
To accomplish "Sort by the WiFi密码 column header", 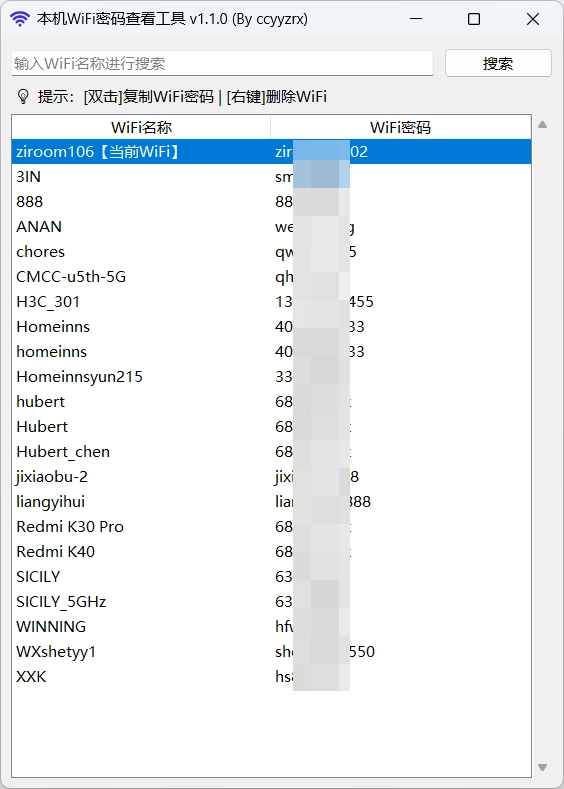I will (400, 127).
